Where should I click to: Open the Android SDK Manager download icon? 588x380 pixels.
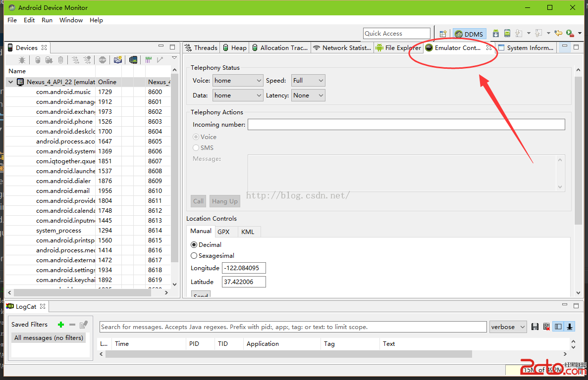[x=496, y=33]
